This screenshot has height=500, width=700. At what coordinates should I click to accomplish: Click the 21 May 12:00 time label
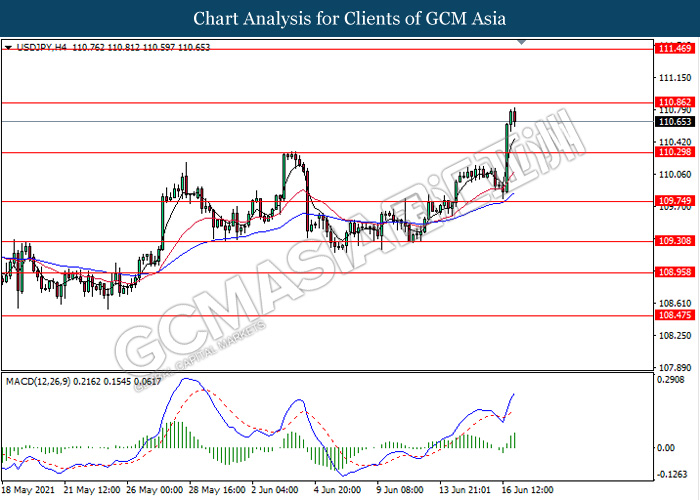(92, 490)
